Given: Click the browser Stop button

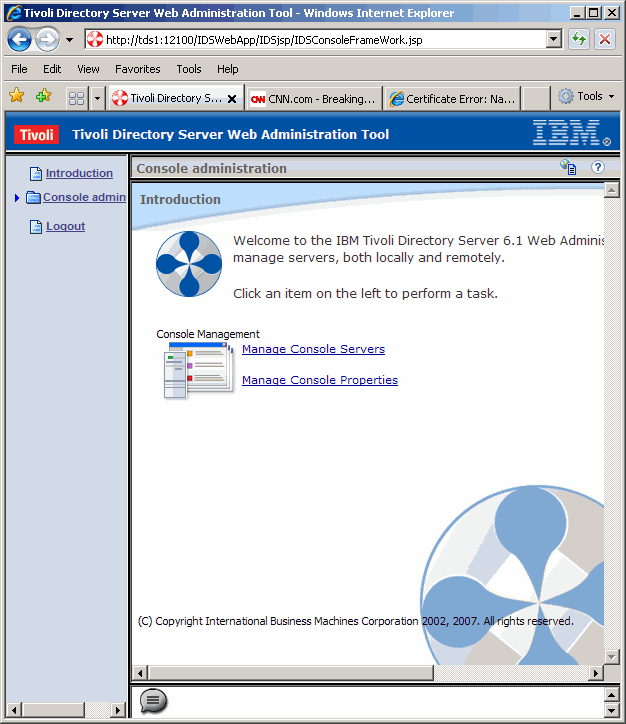Looking at the screenshot, I should pyautogui.click(x=605, y=40).
